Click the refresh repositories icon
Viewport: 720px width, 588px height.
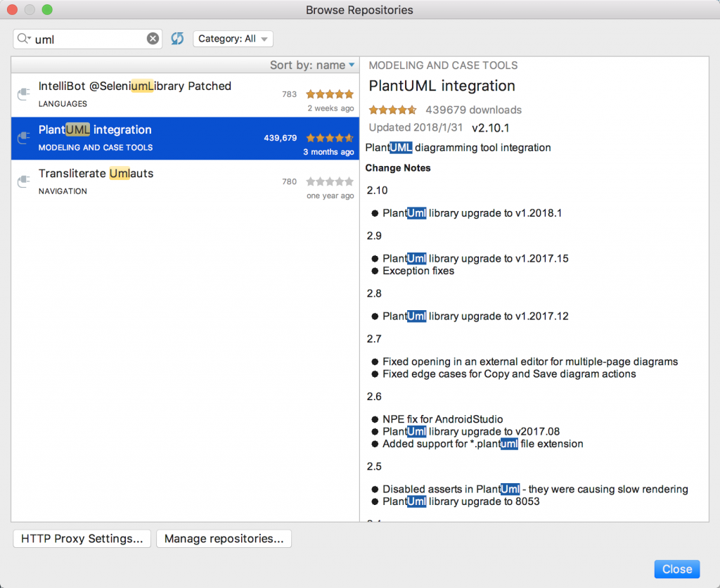[x=177, y=39]
